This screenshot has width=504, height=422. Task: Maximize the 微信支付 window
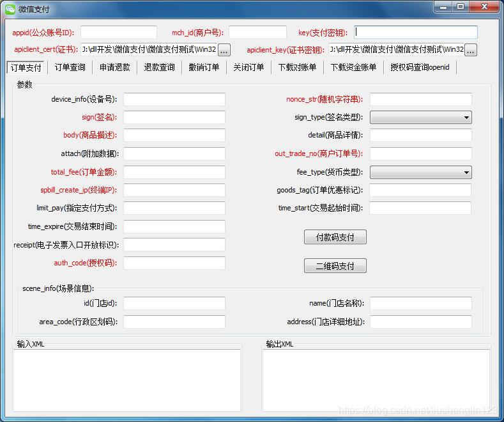pyautogui.click(x=461, y=7)
